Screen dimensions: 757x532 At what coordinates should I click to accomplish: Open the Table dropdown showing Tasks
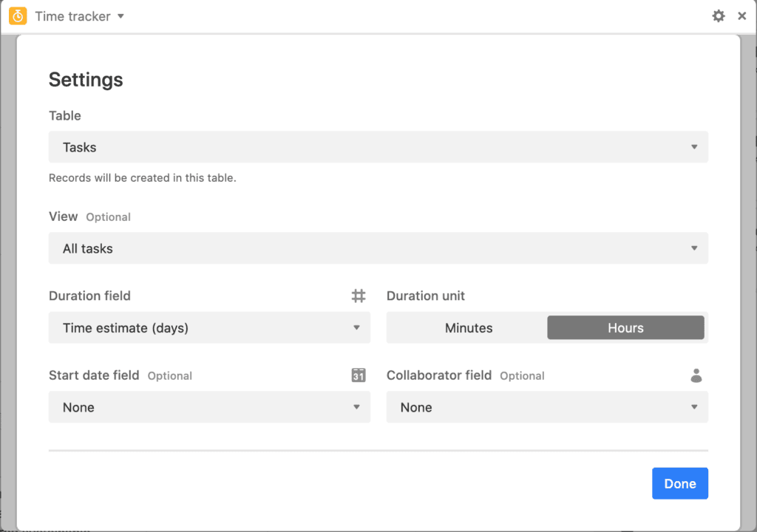point(378,147)
